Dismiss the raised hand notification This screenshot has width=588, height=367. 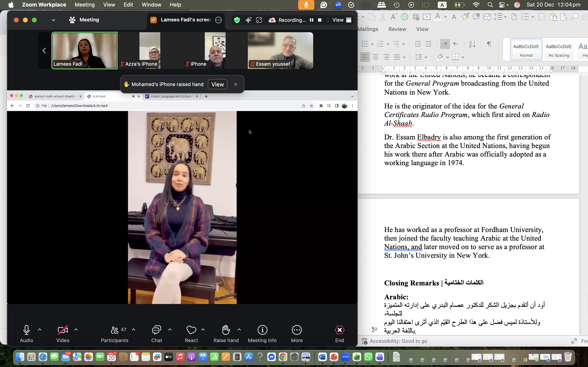click(235, 84)
